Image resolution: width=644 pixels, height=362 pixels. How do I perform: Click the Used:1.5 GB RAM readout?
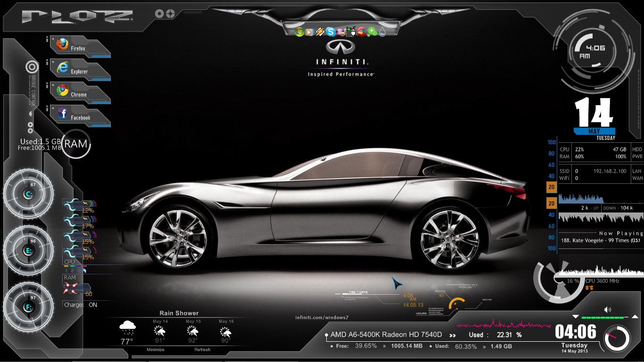(41, 141)
